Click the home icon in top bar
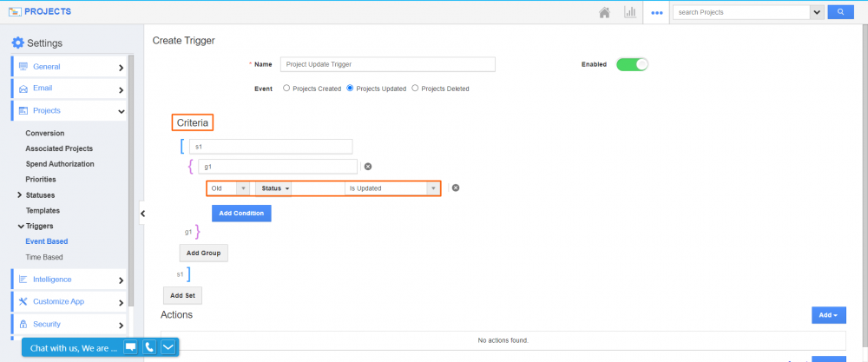The width and height of the screenshot is (868, 362). tap(605, 13)
